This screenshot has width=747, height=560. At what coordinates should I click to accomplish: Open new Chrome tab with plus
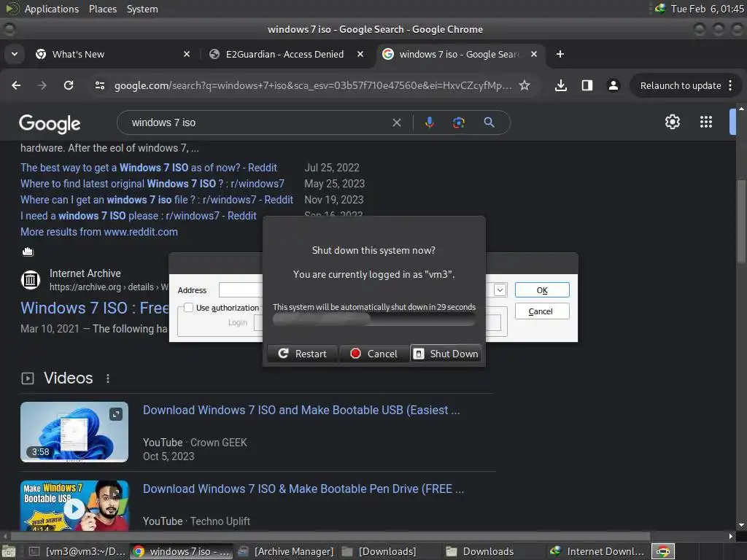[x=560, y=54]
